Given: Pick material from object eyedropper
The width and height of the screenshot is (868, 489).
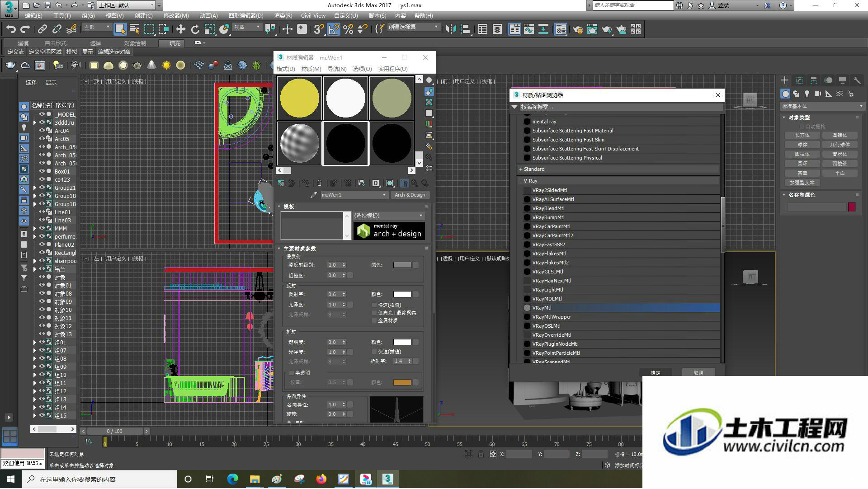Looking at the screenshot, I should [314, 195].
